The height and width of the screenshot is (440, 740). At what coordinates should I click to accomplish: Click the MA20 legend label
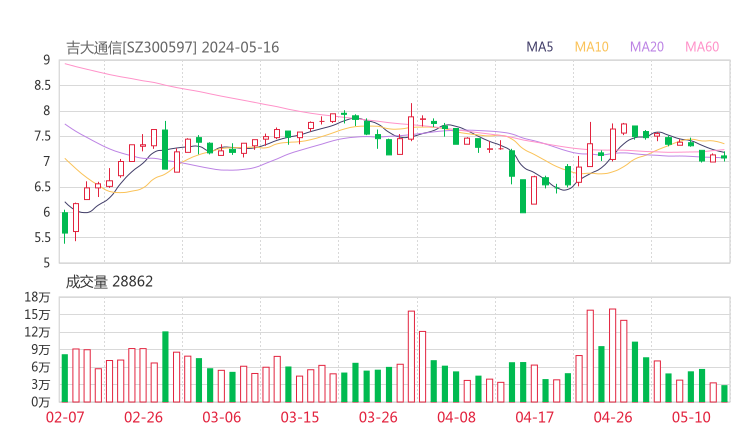click(647, 47)
